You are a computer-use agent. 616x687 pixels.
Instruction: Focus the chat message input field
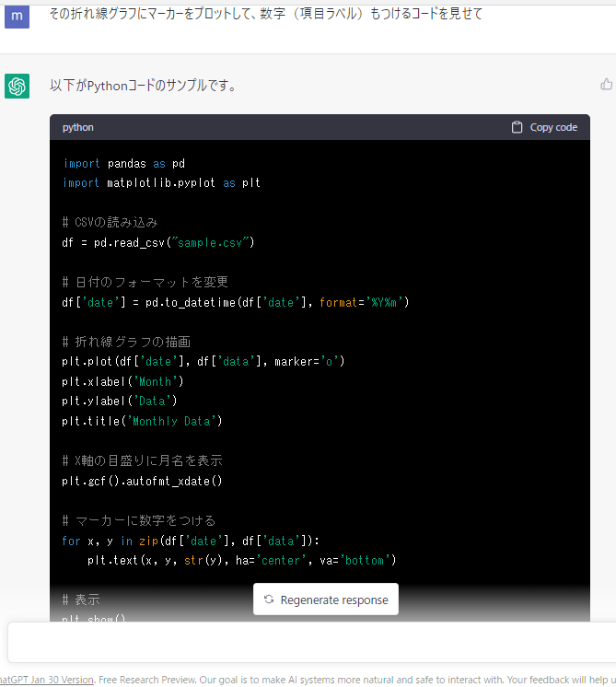pos(311,642)
